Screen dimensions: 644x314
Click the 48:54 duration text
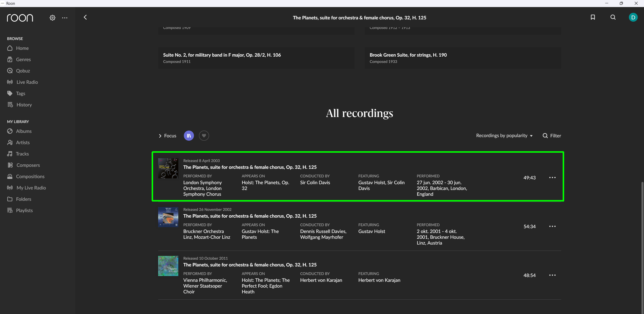point(529,275)
